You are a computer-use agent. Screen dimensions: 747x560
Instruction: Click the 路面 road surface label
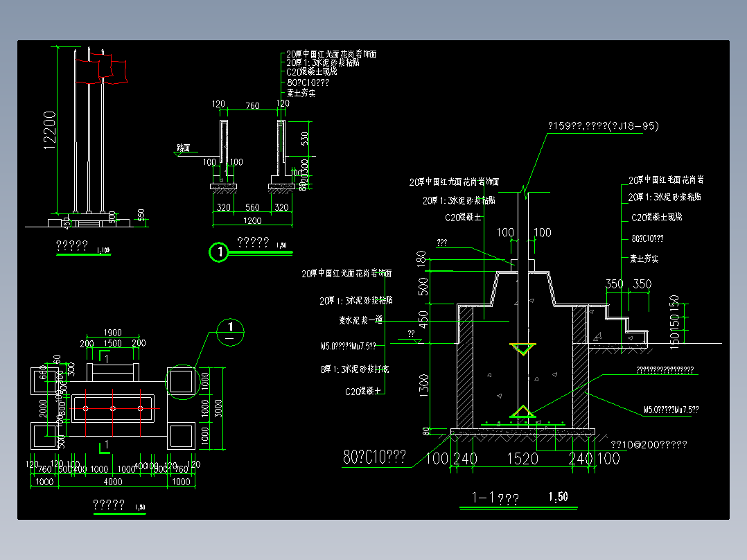coord(184,148)
